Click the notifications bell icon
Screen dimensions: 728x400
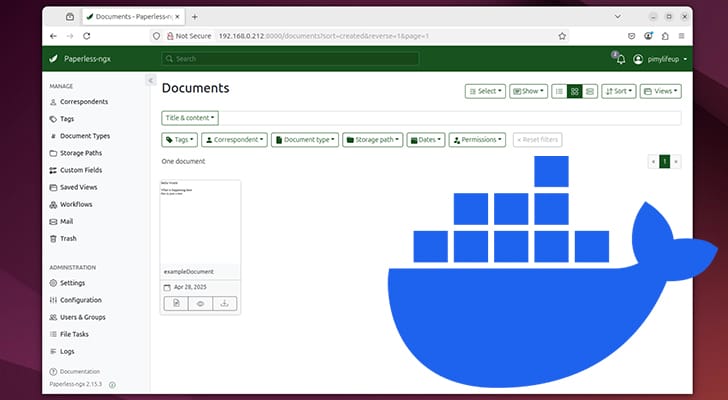coord(621,59)
